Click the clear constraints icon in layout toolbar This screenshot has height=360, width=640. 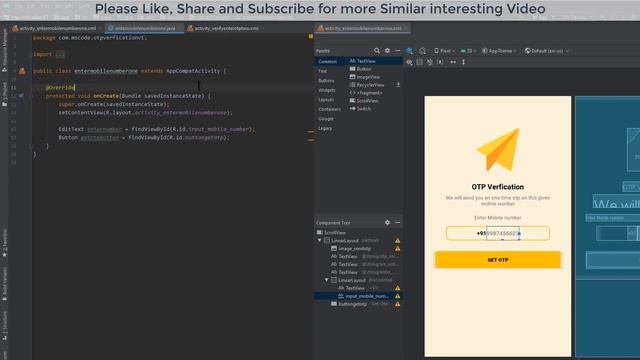point(430,62)
